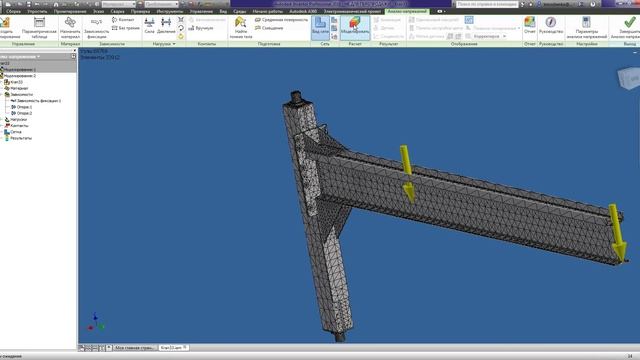Viewport: 640px width, 360px height.
Task: Select Опора:1 constraint item
Action: click(x=22, y=107)
